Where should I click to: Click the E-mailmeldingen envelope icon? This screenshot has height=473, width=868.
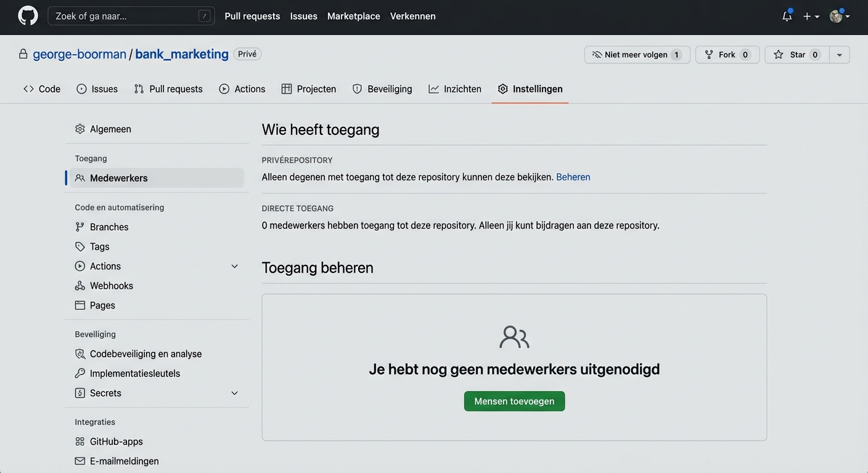pyautogui.click(x=80, y=461)
